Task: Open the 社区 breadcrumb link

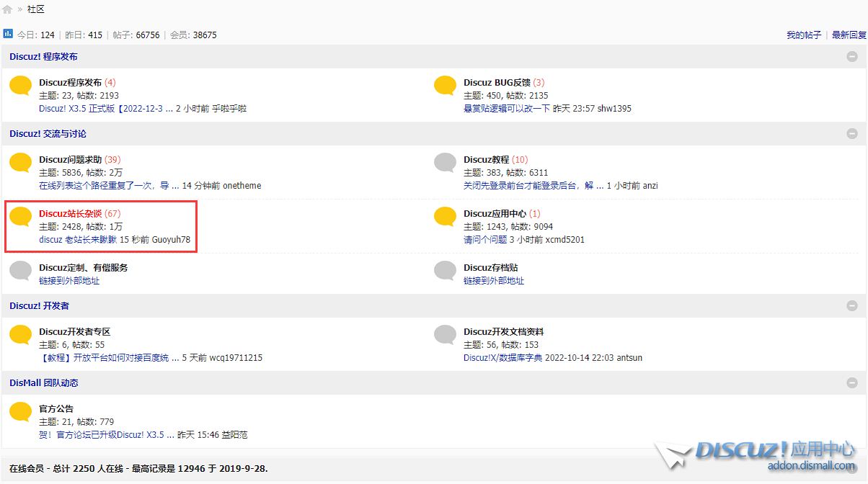Action: pyautogui.click(x=36, y=9)
